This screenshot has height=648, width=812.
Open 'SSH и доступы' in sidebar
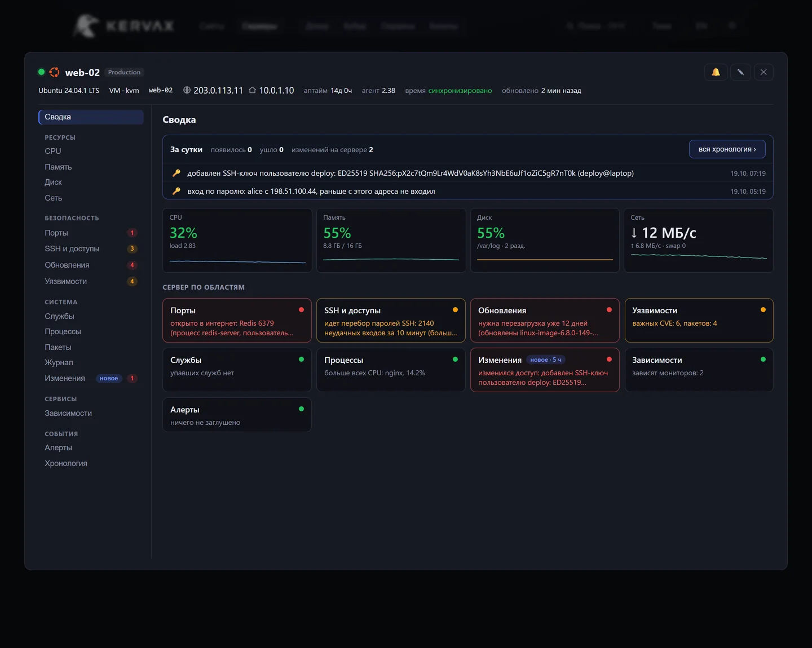click(x=91, y=248)
